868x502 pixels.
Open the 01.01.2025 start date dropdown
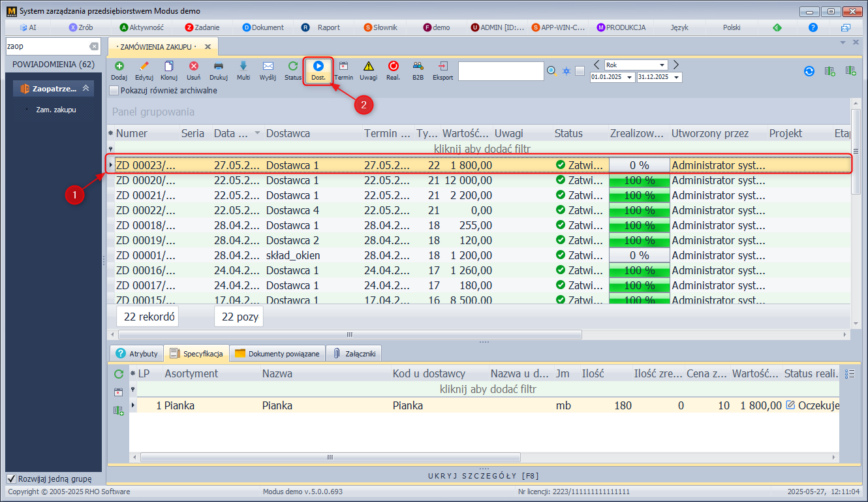click(x=629, y=77)
